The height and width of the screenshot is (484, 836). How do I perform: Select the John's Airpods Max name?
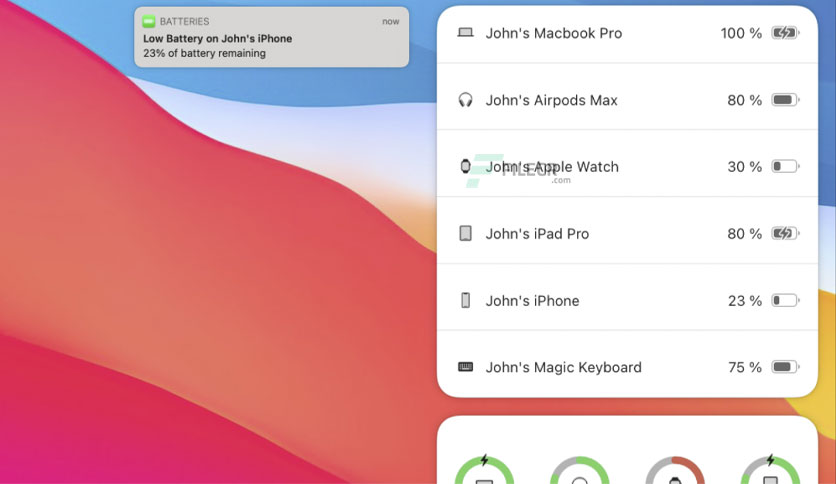[551, 100]
